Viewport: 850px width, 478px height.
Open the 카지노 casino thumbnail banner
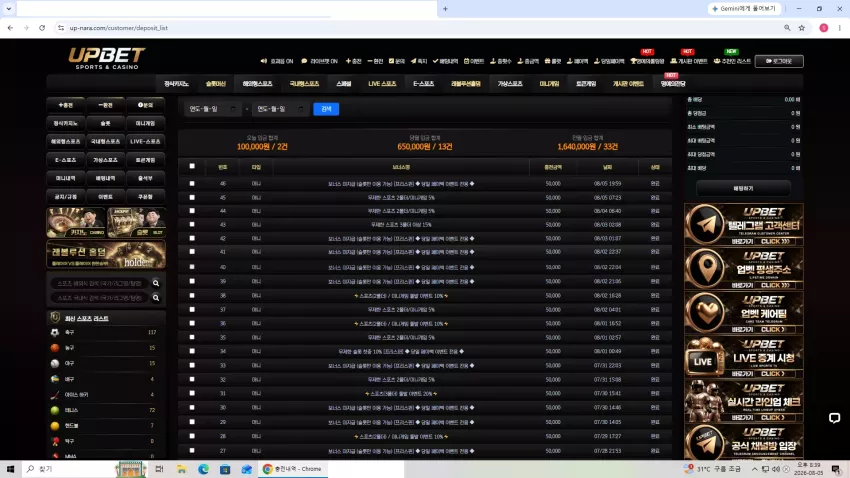[76, 222]
